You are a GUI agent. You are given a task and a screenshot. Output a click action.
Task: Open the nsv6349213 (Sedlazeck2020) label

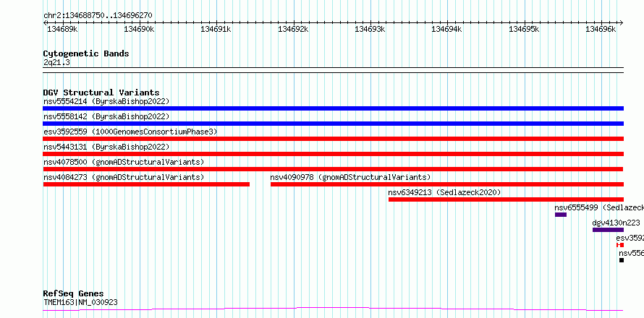click(444, 192)
